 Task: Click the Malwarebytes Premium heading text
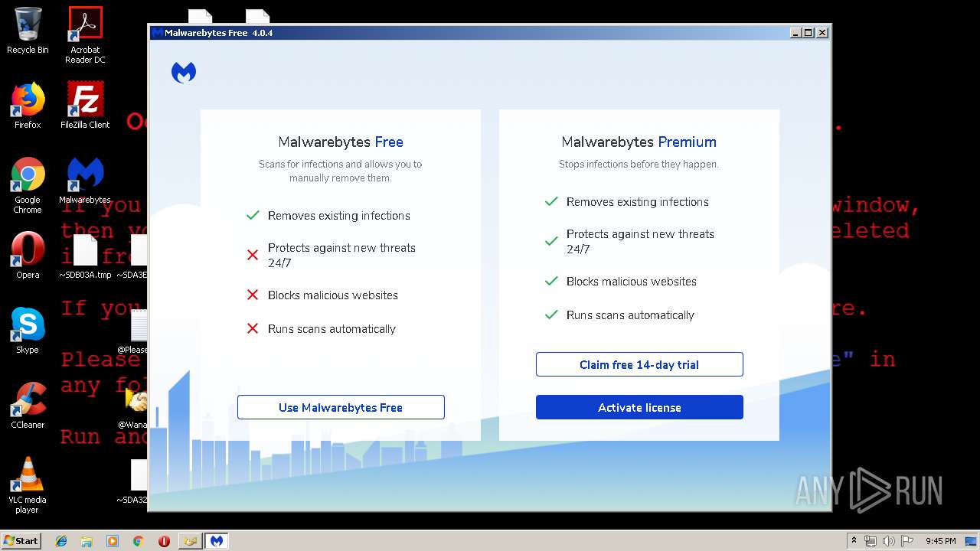pyautogui.click(x=639, y=142)
